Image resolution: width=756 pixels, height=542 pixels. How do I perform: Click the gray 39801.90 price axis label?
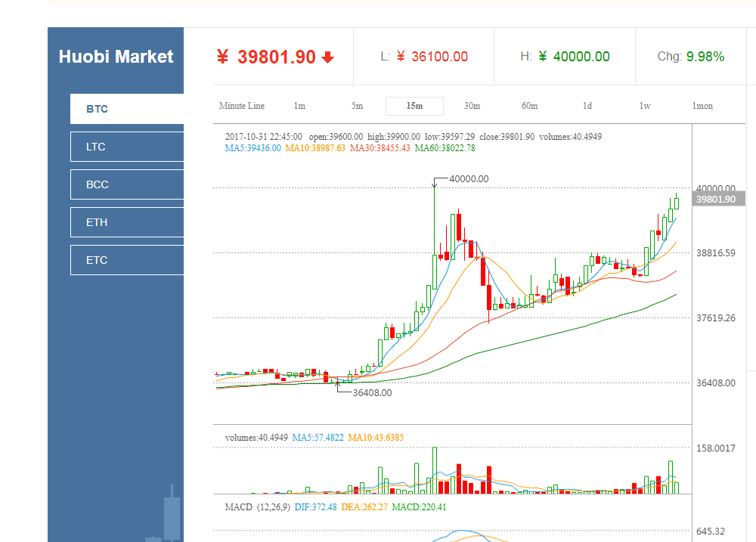pyautogui.click(x=715, y=200)
